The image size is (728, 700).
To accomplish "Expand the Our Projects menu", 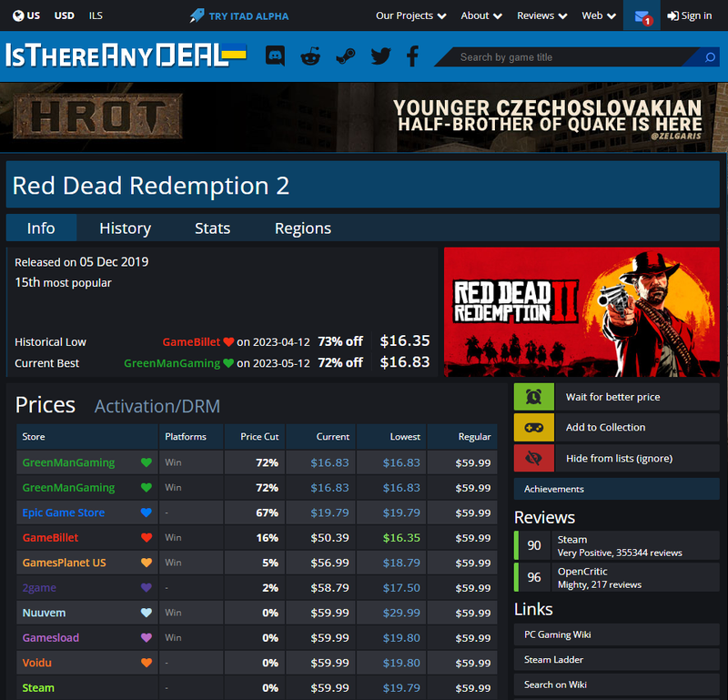I will (x=411, y=15).
